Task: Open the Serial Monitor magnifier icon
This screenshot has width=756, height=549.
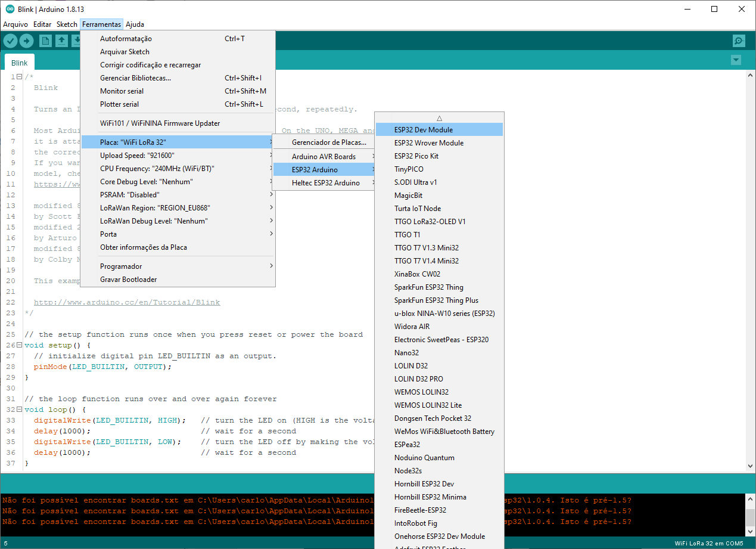Action: click(739, 41)
